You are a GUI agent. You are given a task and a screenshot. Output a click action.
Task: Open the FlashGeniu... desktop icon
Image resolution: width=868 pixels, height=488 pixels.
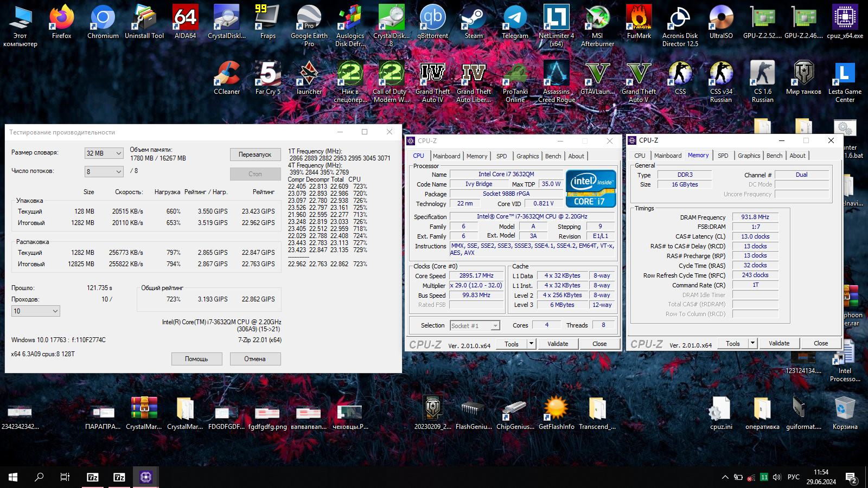[x=474, y=413]
